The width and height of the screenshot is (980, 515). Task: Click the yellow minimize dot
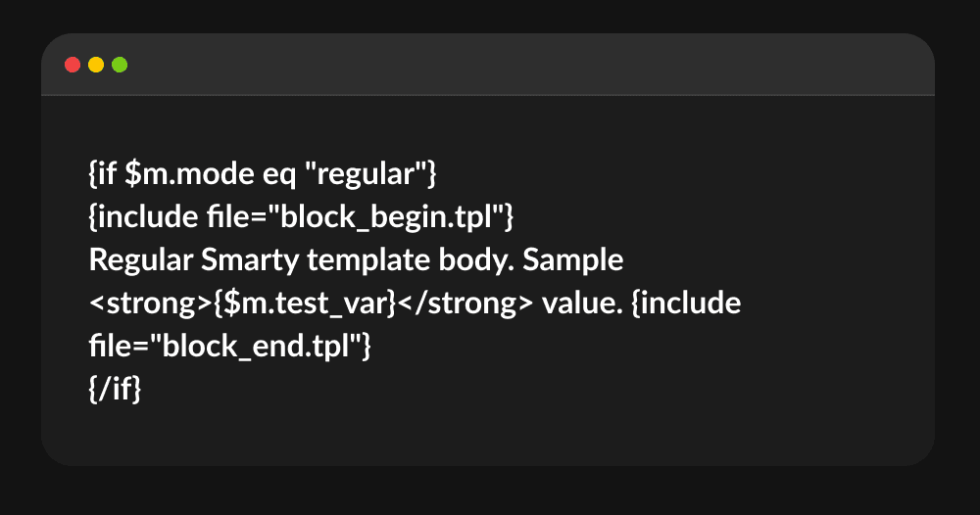click(x=96, y=65)
